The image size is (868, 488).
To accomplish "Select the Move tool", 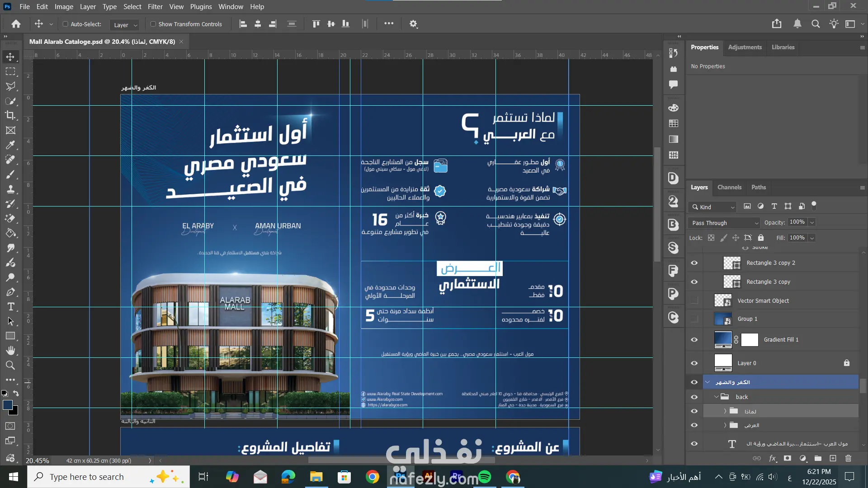I will [x=10, y=57].
